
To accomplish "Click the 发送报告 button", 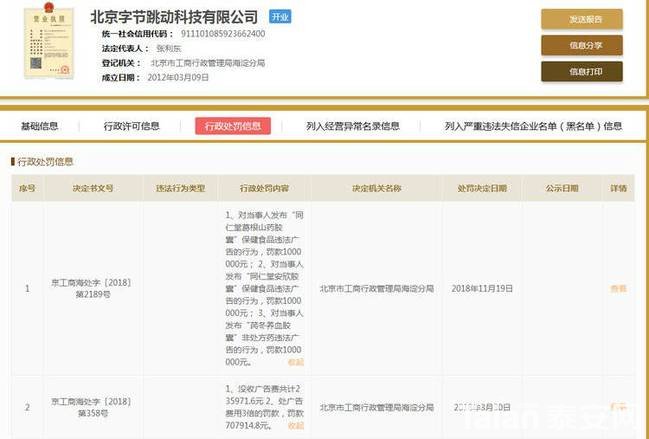I will pyautogui.click(x=582, y=19).
